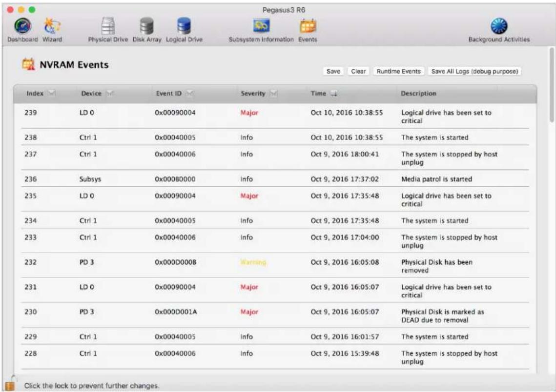Image resolution: width=556 pixels, height=392 pixels.
Task: Open the Event ID column filter arrow
Action: click(x=190, y=94)
